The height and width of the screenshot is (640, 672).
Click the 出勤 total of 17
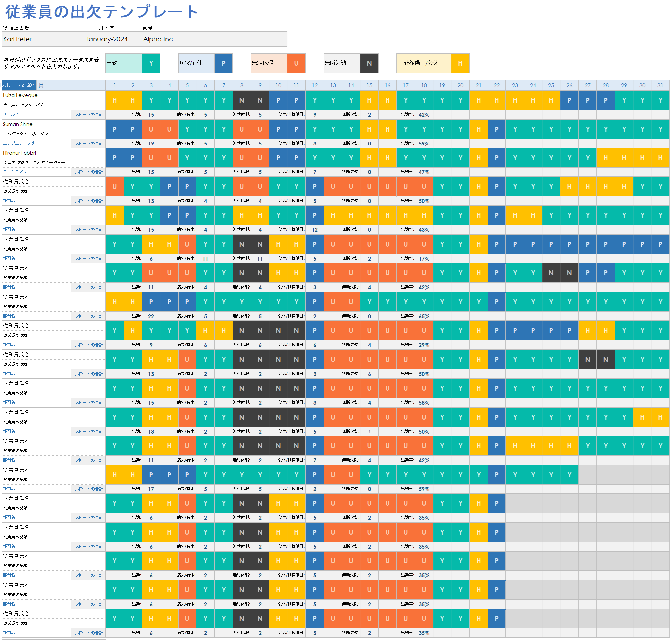(151, 489)
